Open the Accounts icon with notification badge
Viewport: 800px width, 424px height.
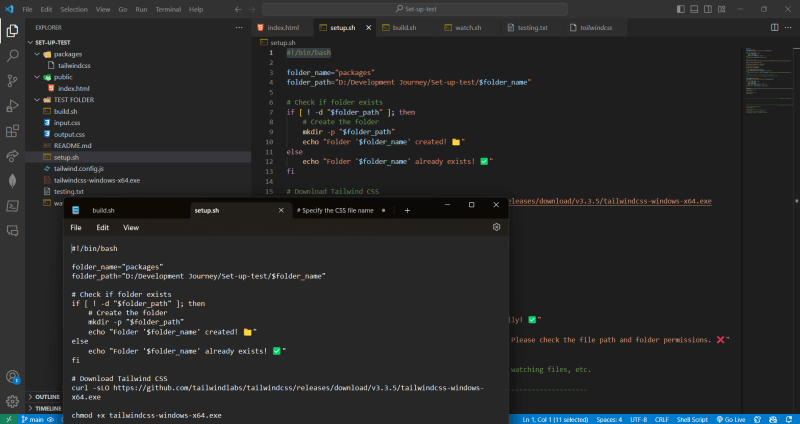coord(12,377)
